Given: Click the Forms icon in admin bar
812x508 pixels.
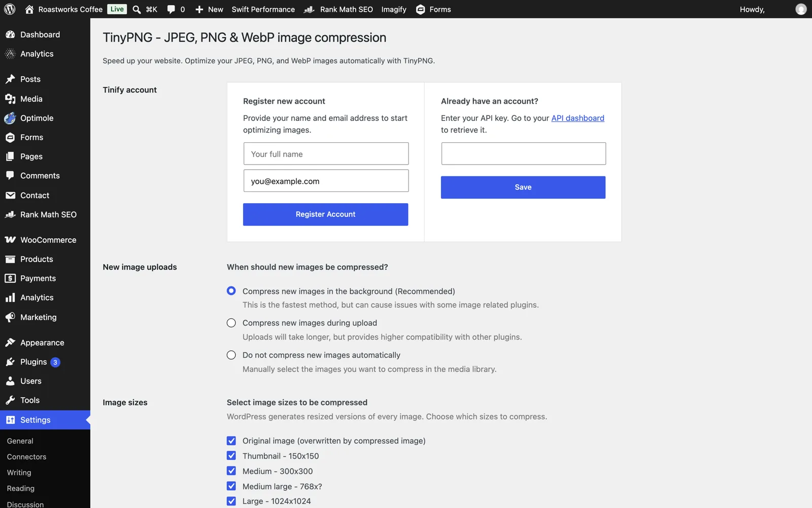Looking at the screenshot, I should click(x=420, y=9).
